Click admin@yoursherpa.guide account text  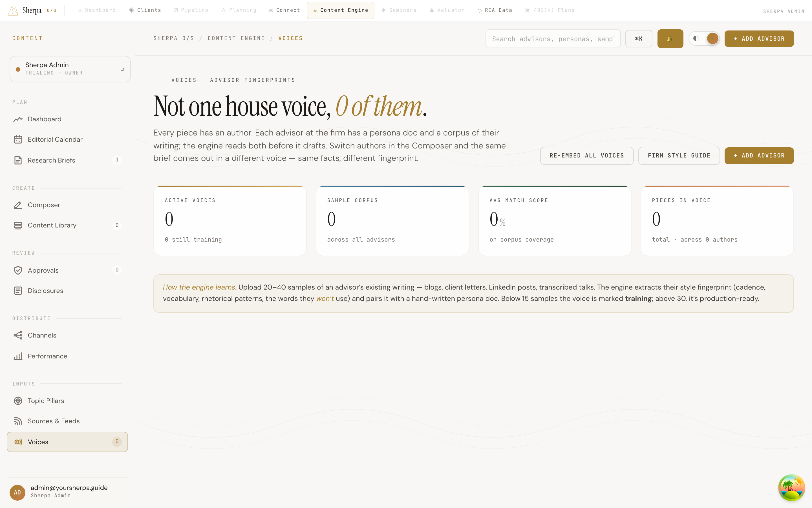click(x=69, y=488)
